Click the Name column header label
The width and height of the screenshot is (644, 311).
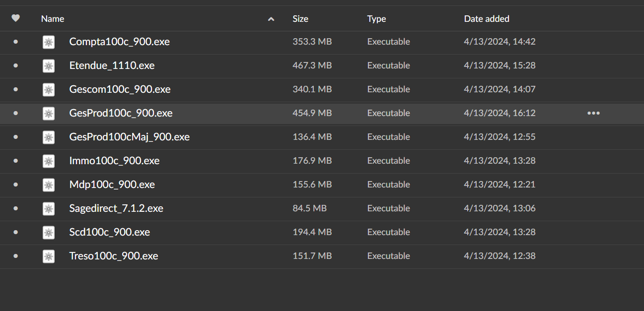point(53,19)
